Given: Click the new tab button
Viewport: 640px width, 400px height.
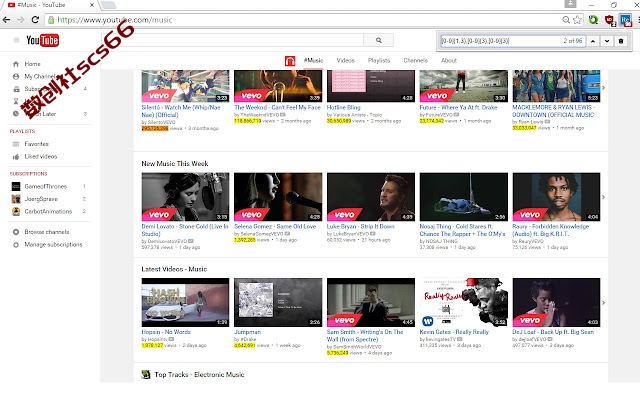Looking at the screenshot, I should pyautogui.click(x=108, y=5).
